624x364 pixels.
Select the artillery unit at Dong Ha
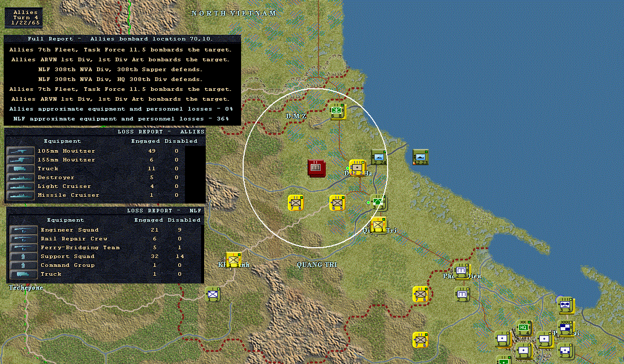(357, 168)
